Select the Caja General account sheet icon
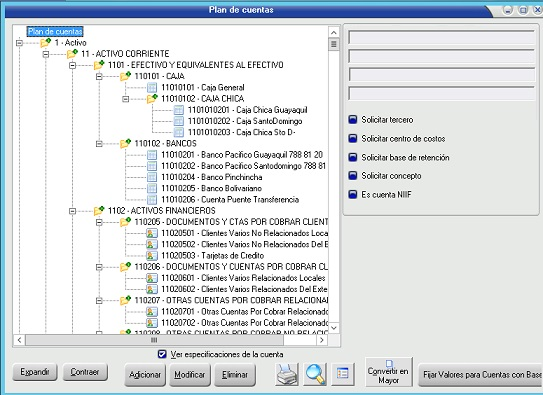Viewport: 543px width, 395px height. (x=152, y=87)
